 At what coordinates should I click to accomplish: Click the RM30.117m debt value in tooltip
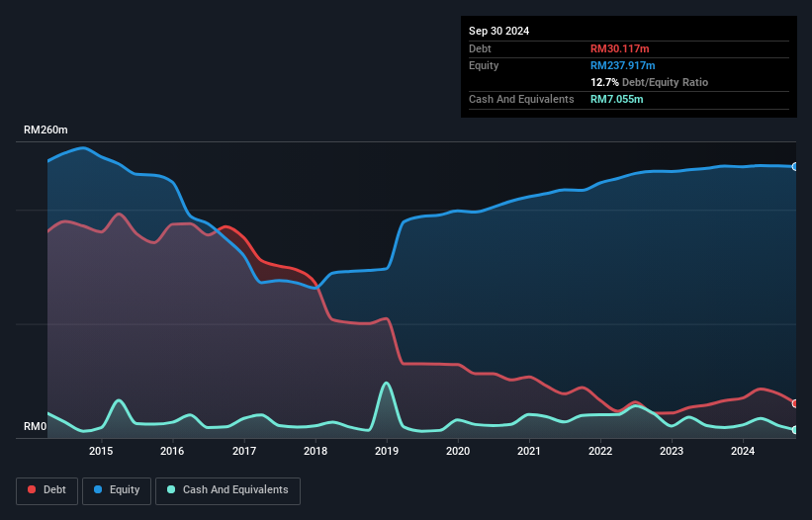tap(619, 48)
